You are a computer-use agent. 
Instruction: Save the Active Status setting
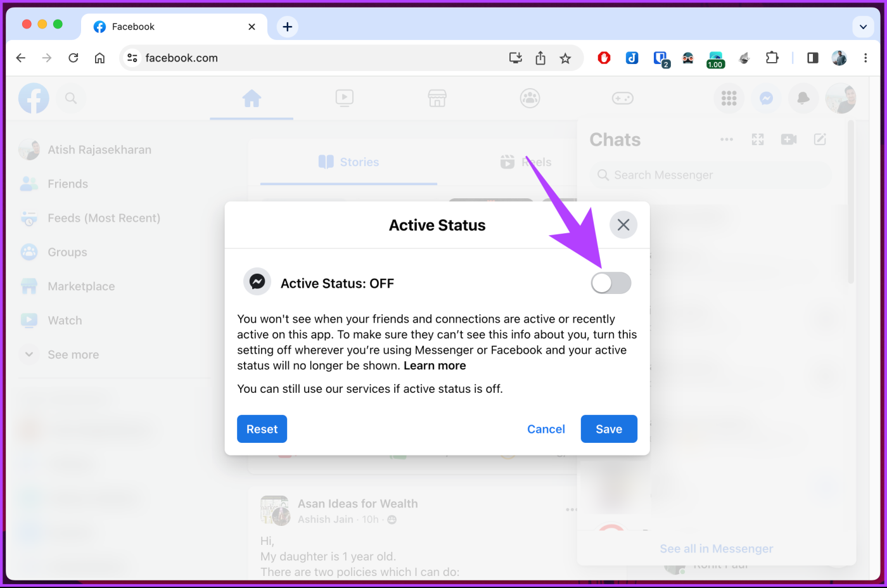609,429
